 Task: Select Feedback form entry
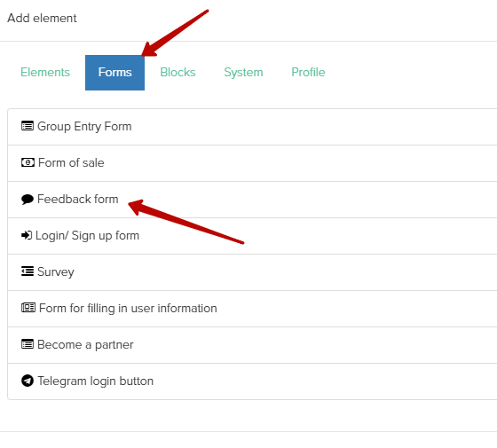tap(252, 200)
